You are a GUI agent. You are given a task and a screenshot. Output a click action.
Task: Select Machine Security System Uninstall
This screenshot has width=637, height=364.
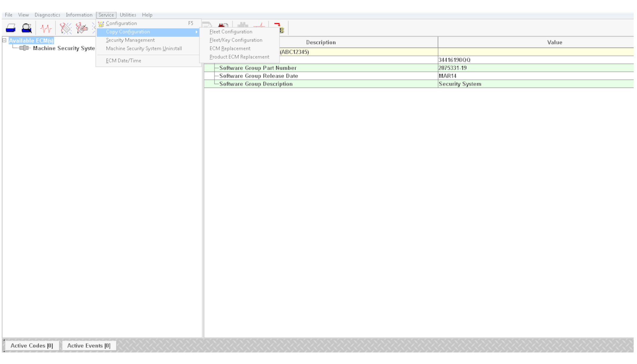148,49
